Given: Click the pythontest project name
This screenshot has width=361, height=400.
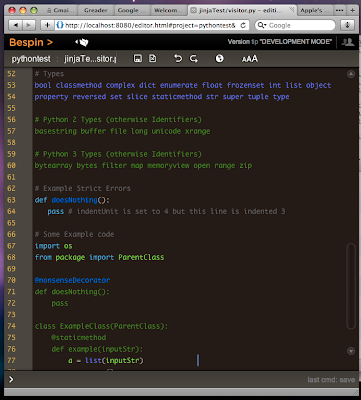Looking at the screenshot, I should tap(31, 59).
